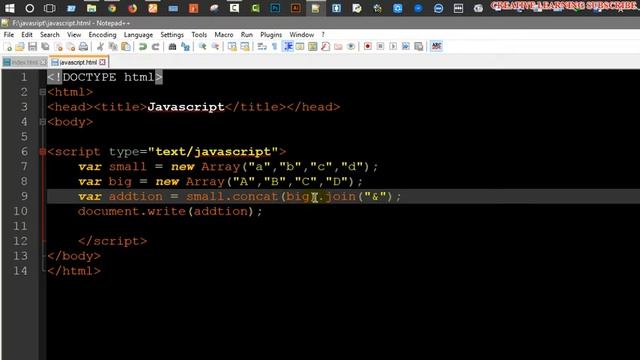Open Task View on the taskbar

[50, 8]
